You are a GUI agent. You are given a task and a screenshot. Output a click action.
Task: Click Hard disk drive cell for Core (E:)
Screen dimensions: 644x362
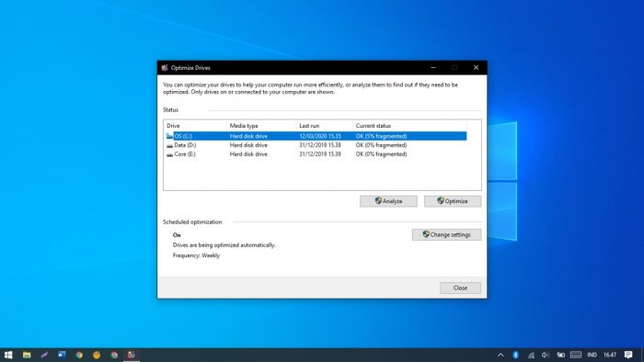coord(248,154)
